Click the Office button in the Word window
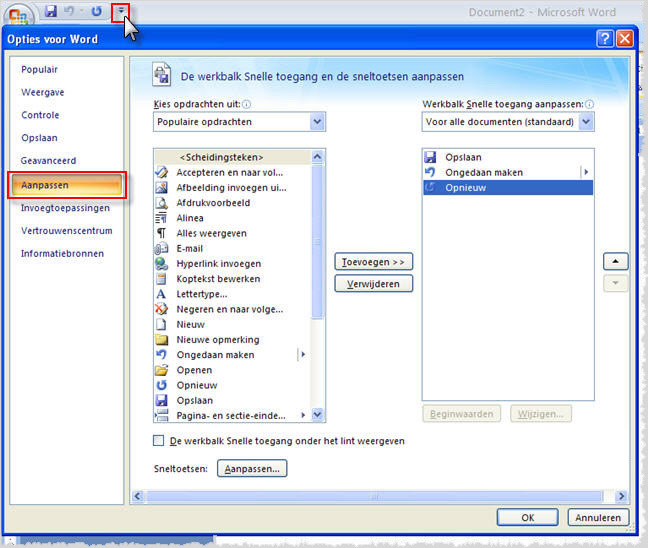 coord(18,15)
